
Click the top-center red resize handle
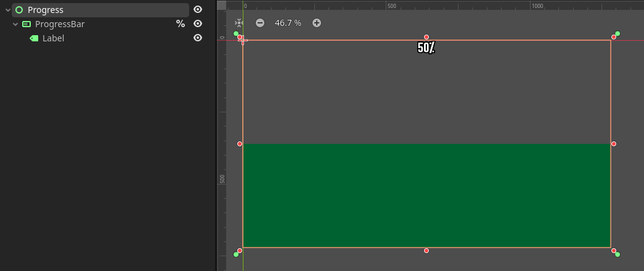(426, 37)
